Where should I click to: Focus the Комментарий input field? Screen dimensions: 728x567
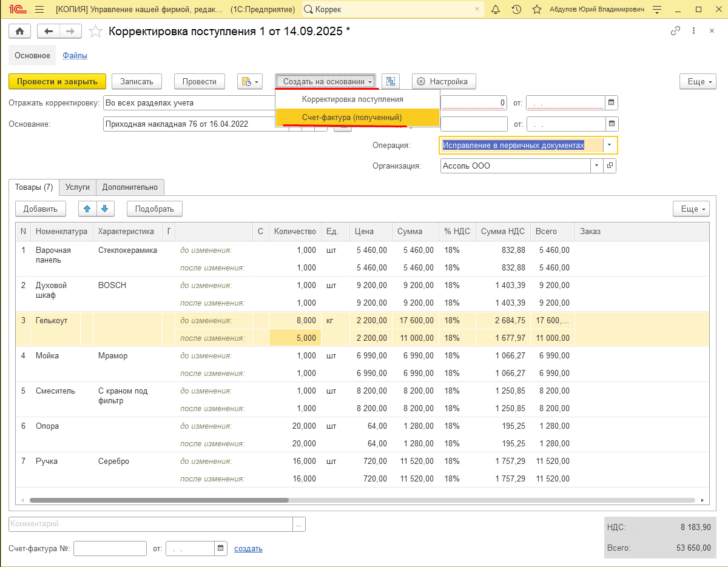click(x=151, y=524)
